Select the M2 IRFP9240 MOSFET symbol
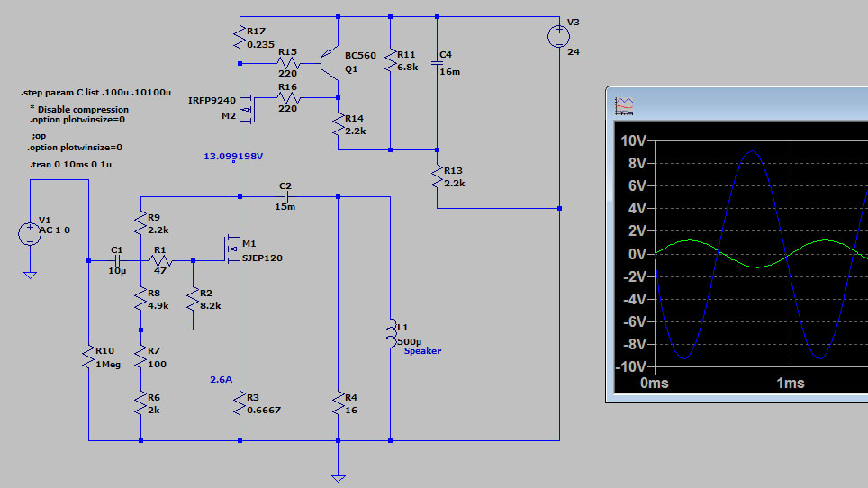 click(247, 108)
